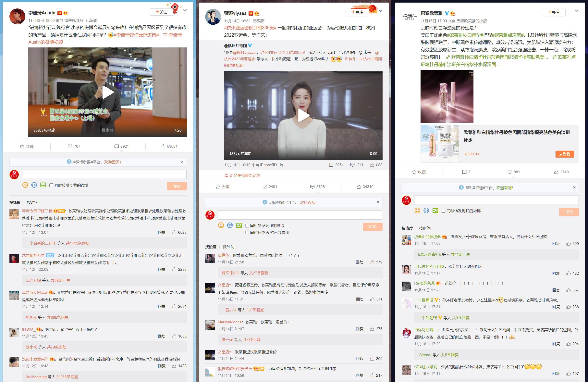The height and width of the screenshot is (382, 588).
Task: Close 微博辟谣 banner under 巴黎欧莱雅's post
Action: pos(574,187)
